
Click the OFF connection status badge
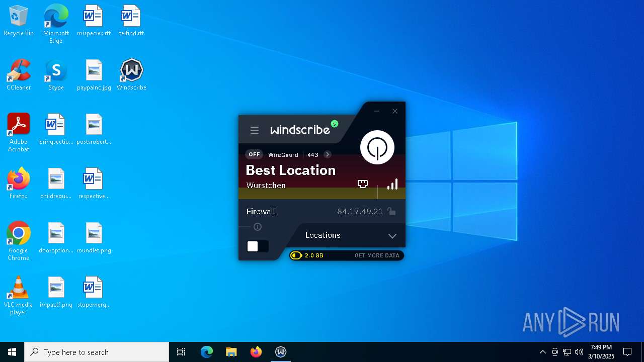pyautogui.click(x=255, y=154)
